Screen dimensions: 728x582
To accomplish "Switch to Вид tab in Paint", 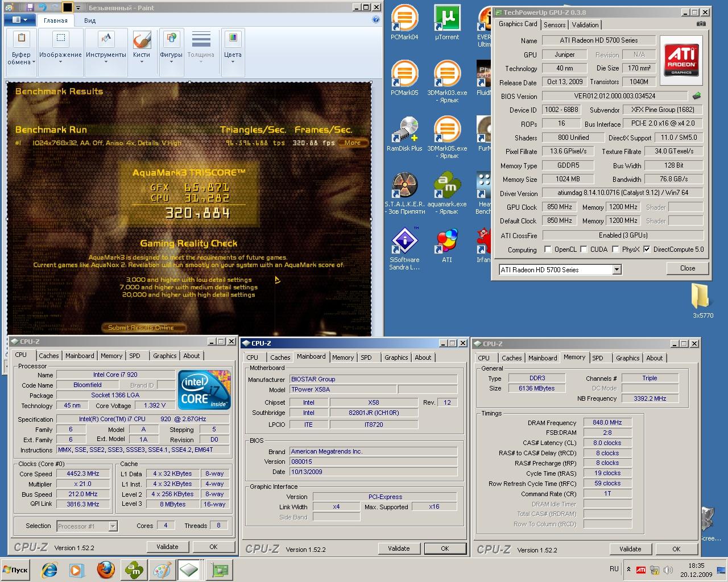I will (90, 20).
